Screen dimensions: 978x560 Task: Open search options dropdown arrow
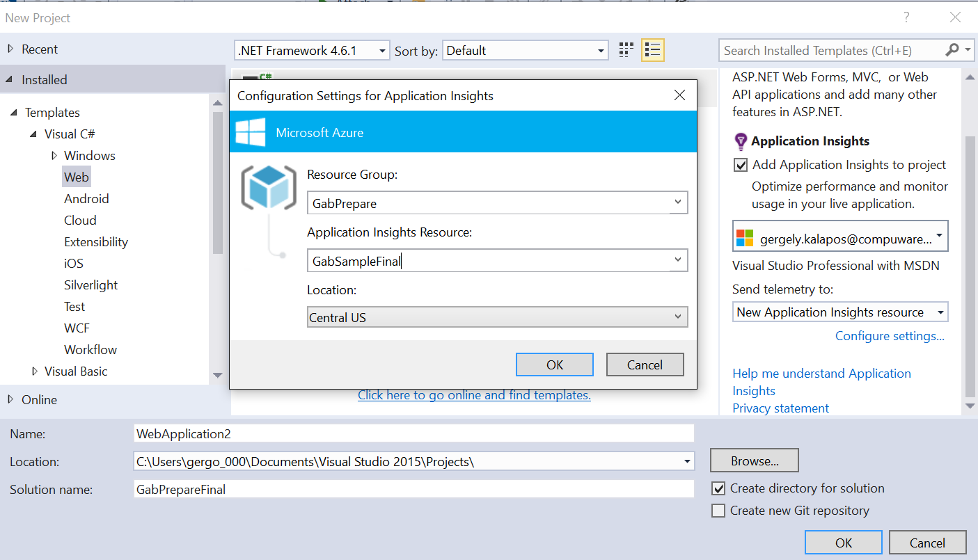point(968,49)
